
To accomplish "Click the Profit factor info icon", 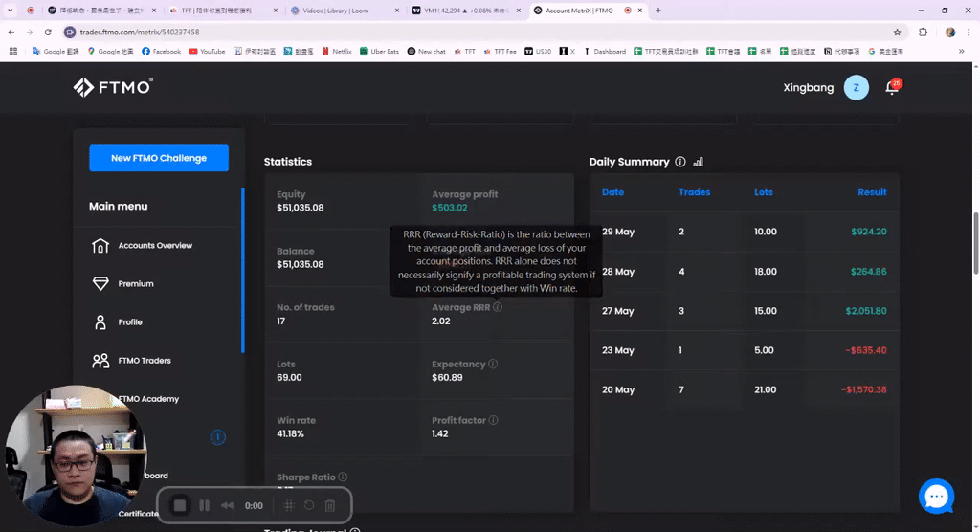I will coord(493,420).
